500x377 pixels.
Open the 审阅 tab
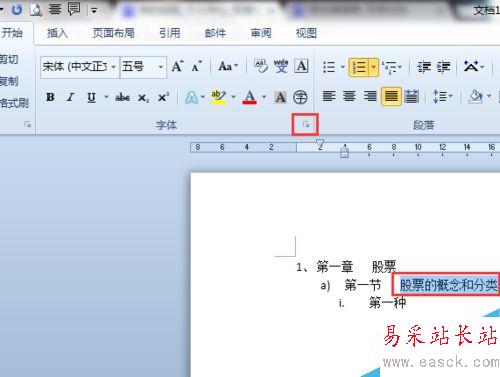coord(261,33)
